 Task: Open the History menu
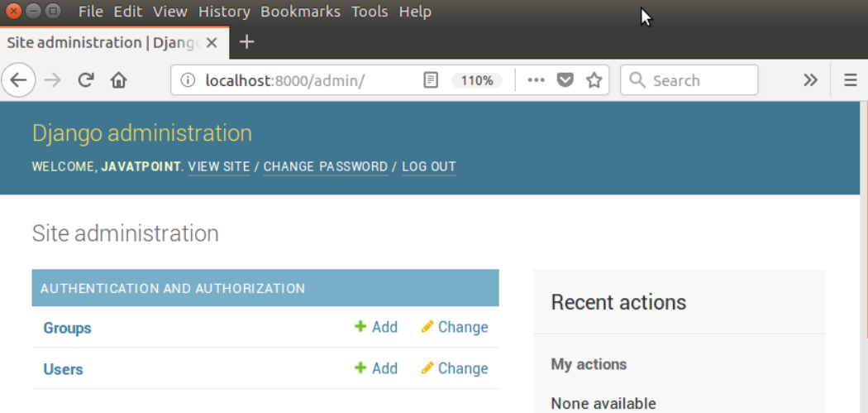(x=224, y=11)
